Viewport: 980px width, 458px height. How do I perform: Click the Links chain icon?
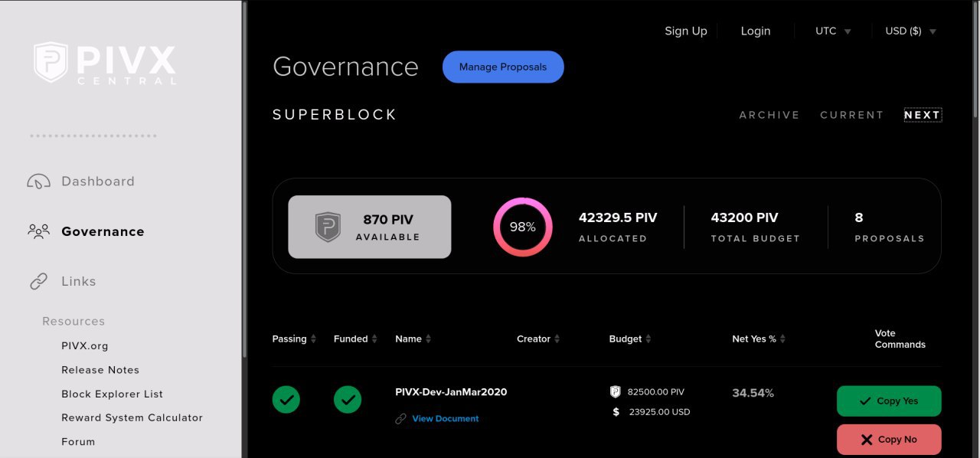point(38,281)
